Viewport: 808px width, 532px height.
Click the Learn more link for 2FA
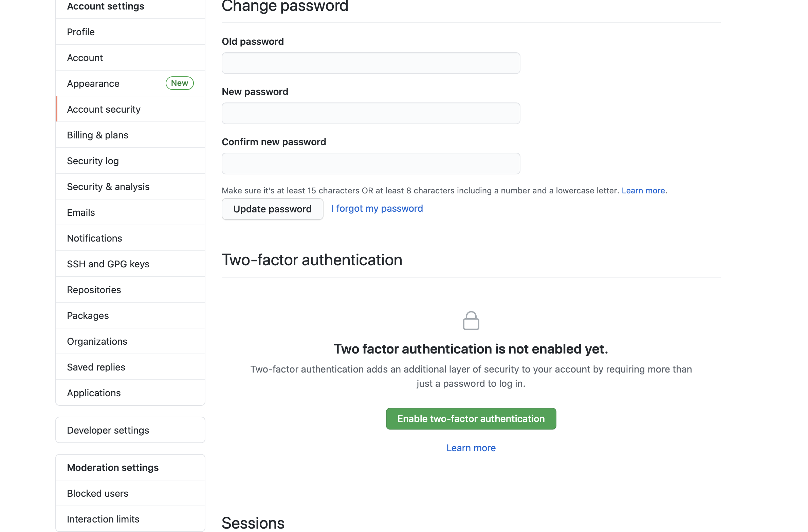(471, 448)
